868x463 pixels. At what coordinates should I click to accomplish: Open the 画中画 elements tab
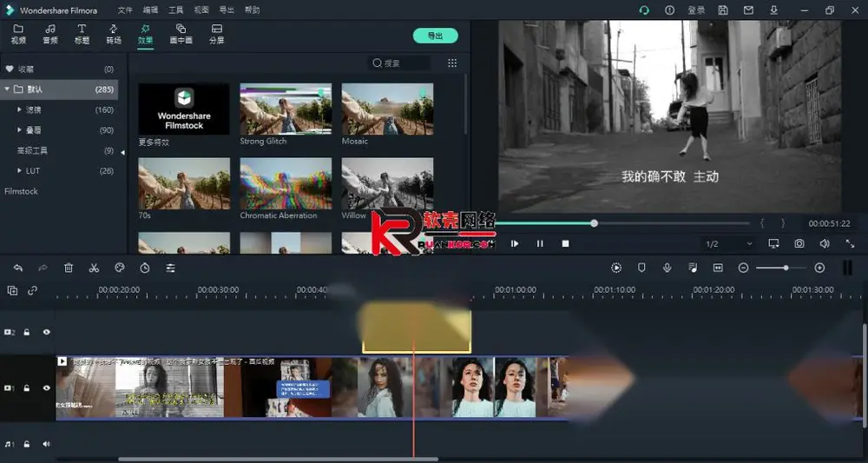181,35
